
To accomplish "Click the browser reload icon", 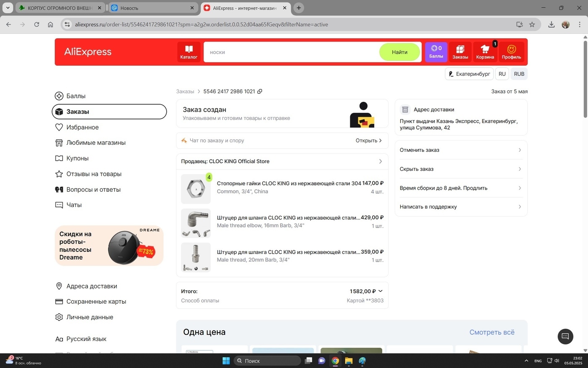I will (37, 24).
